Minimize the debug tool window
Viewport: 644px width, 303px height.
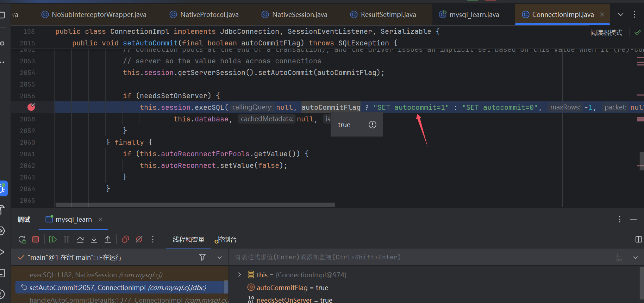tap(633, 219)
